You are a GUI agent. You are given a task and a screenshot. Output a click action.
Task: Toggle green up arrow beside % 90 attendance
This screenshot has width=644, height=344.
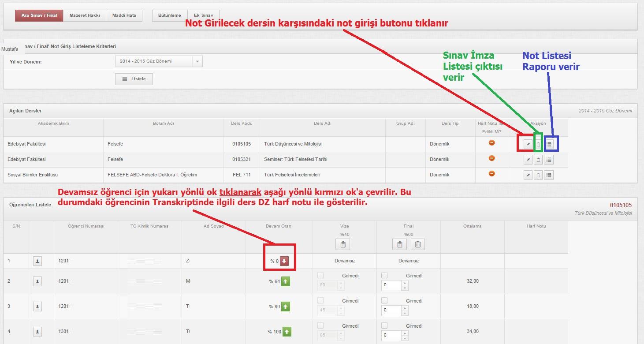(x=286, y=306)
